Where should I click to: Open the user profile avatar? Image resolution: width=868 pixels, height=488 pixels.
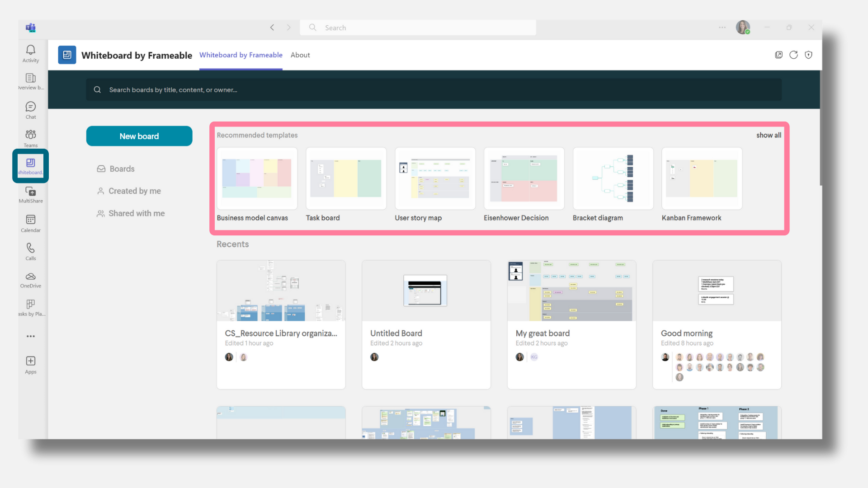[x=743, y=28]
